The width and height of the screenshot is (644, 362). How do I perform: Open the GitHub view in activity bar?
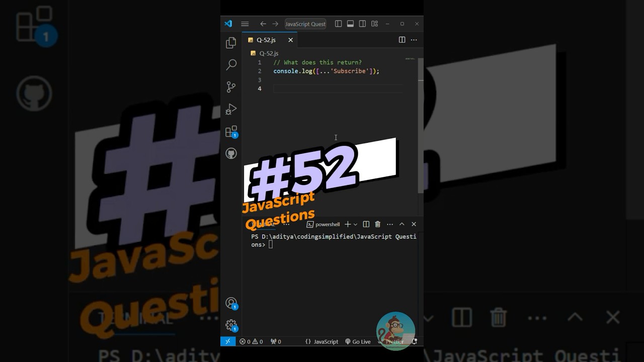coord(231,153)
